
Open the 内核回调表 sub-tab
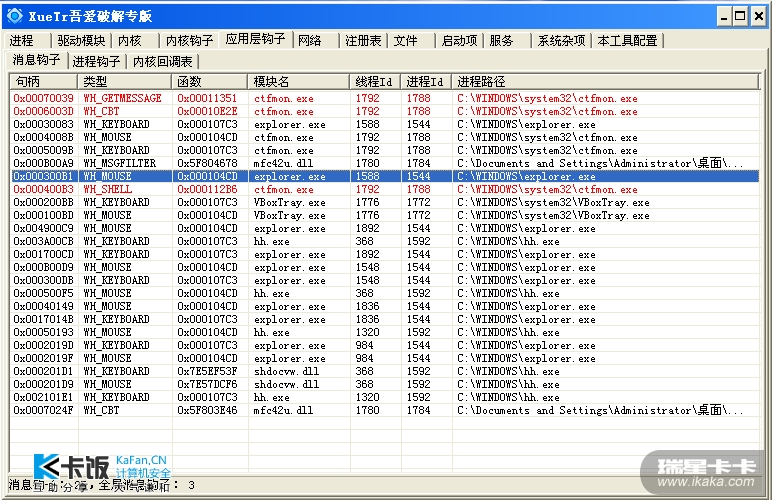(x=162, y=62)
